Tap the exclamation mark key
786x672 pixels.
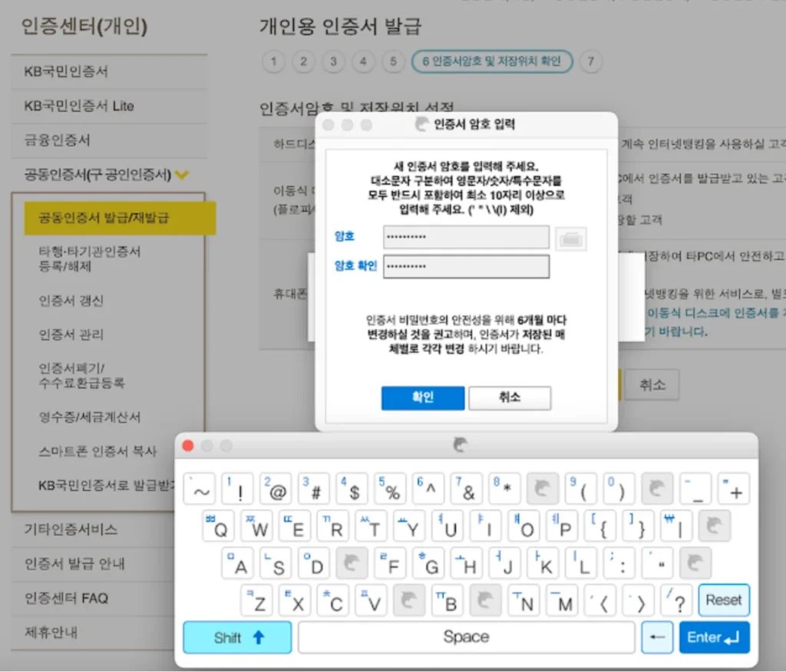pyautogui.click(x=238, y=489)
